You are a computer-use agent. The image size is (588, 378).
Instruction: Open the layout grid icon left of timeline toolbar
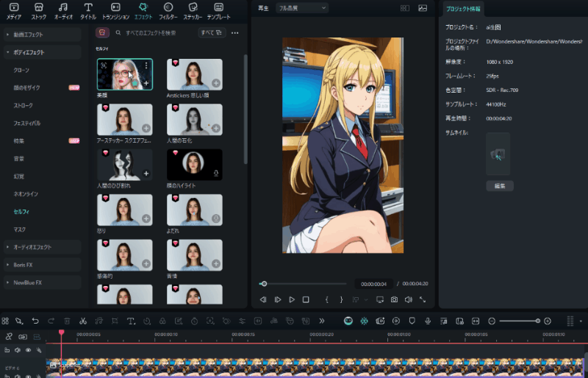(5, 321)
